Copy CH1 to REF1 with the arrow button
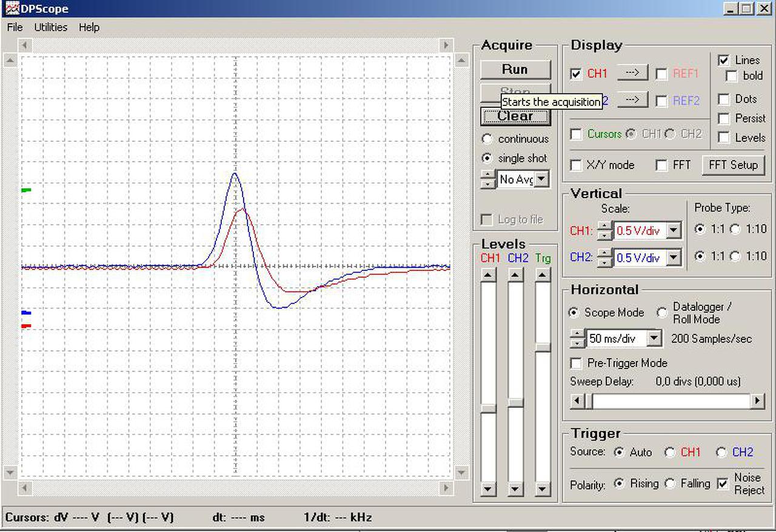Screen dimensions: 776x532 click(x=632, y=73)
